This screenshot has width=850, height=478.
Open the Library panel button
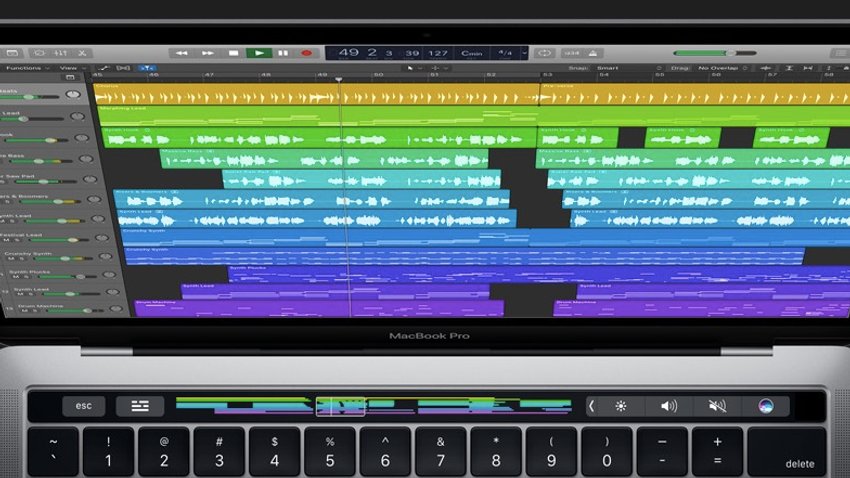tap(12, 53)
